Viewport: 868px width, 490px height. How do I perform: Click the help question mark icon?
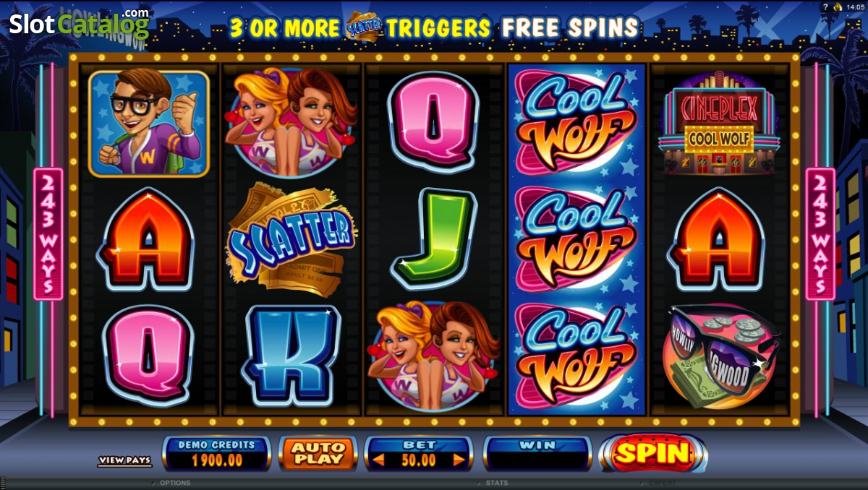click(x=825, y=6)
